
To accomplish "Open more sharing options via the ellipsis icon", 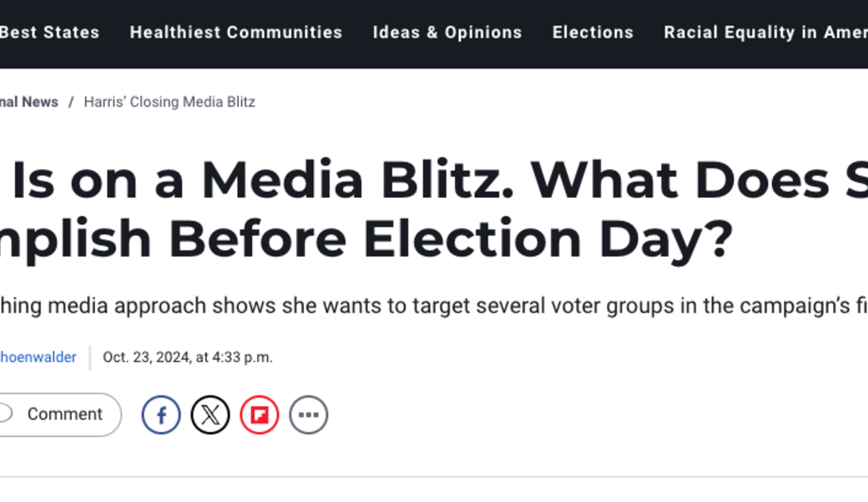I will 309,414.
